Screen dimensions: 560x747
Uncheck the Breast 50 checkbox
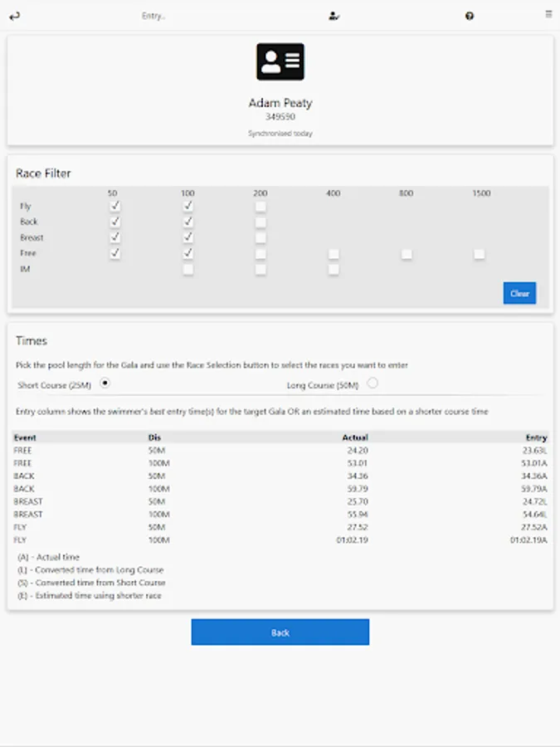click(114, 237)
